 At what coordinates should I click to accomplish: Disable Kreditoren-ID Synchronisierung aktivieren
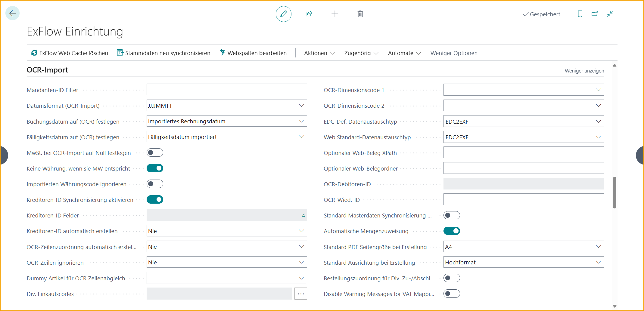tap(155, 199)
